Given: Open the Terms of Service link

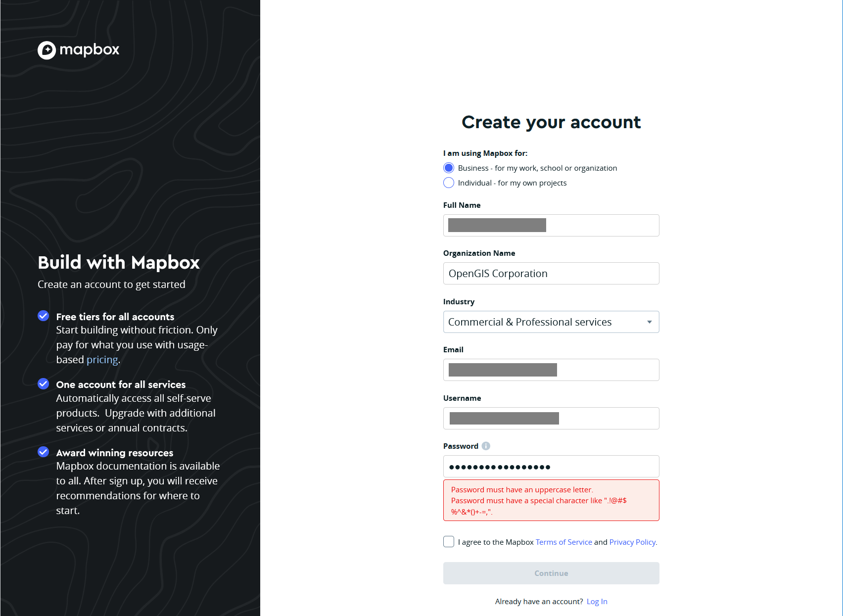Looking at the screenshot, I should coord(563,542).
